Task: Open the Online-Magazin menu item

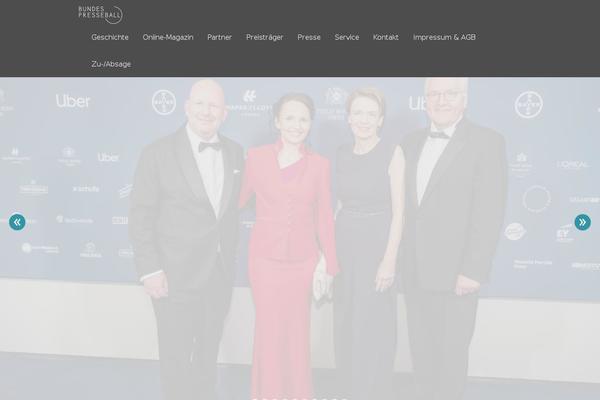Action: 168,37
